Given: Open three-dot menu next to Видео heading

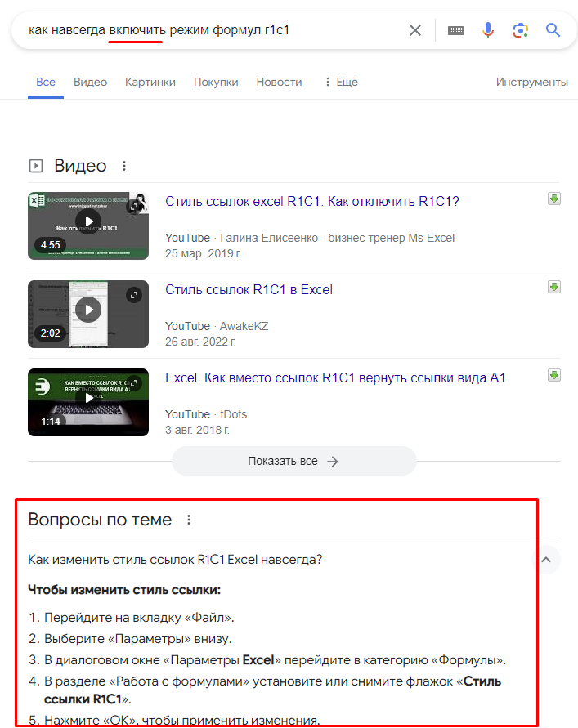Looking at the screenshot, I should (x=124, y=166).
